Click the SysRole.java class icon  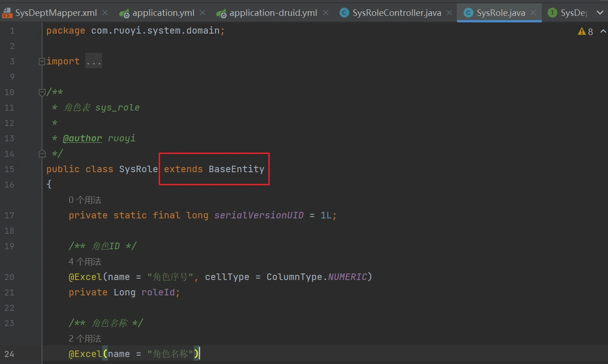point(468,13)
